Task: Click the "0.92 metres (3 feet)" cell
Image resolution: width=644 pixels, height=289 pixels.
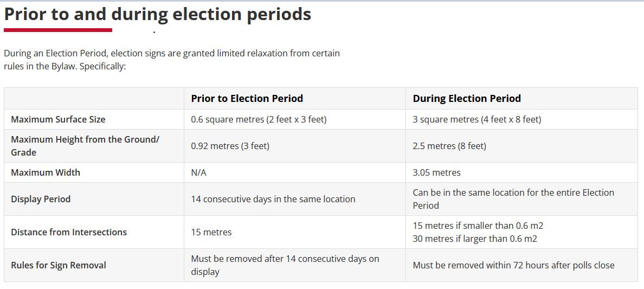Action: [230, 146]
